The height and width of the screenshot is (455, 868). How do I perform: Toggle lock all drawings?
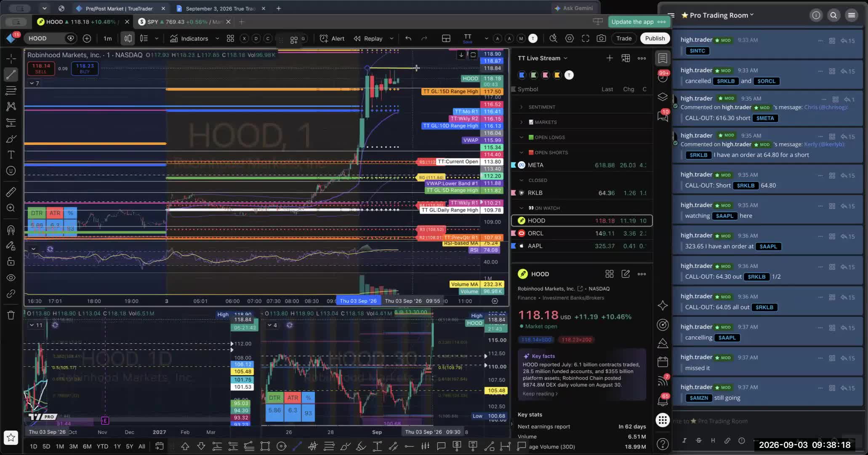[x=11, y=262]
